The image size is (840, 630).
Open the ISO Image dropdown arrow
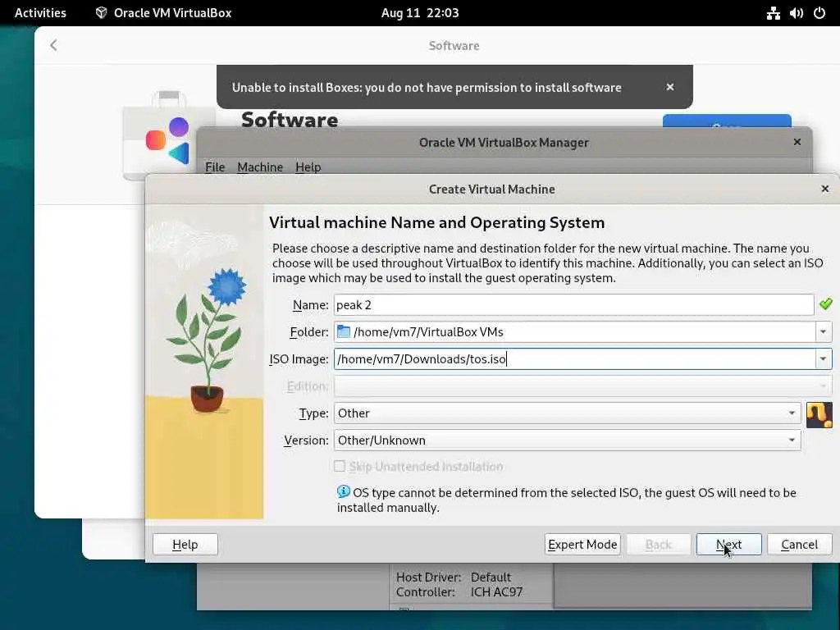(x=824, y=358)
